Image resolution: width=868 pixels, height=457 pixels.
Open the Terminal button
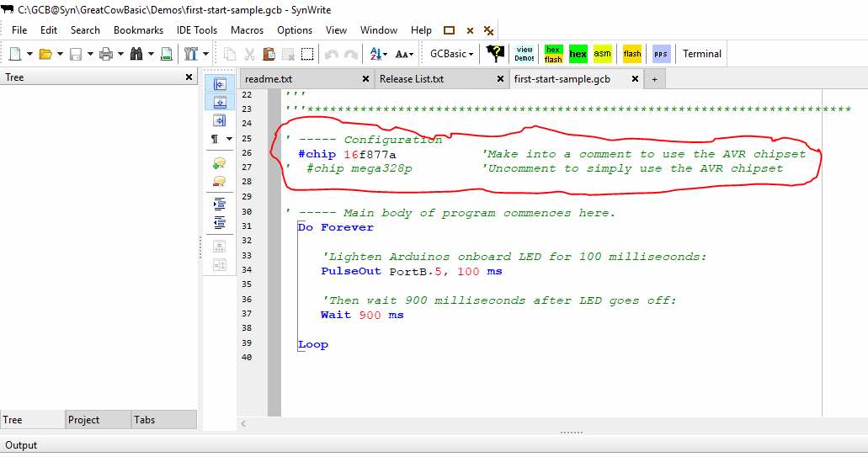702,54
